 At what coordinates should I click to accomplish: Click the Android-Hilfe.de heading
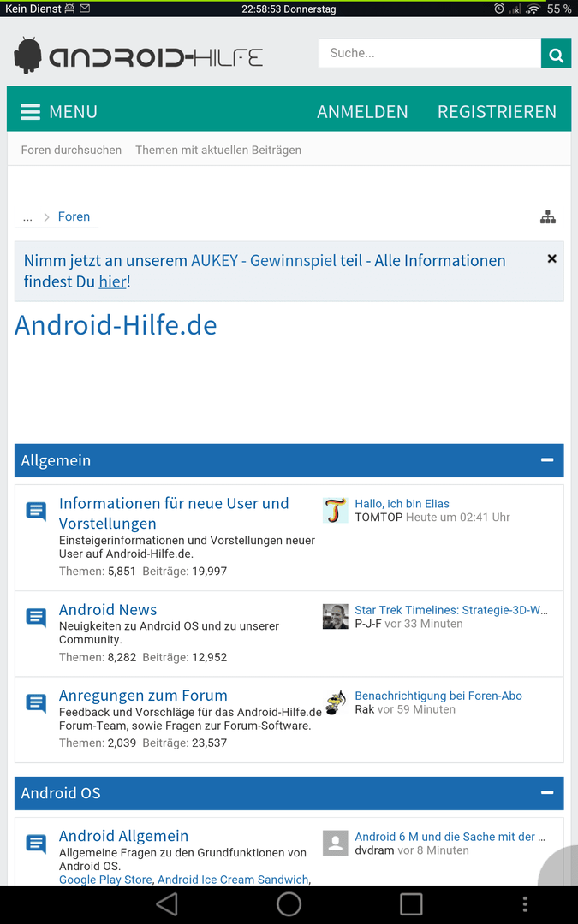click(116, 325)
